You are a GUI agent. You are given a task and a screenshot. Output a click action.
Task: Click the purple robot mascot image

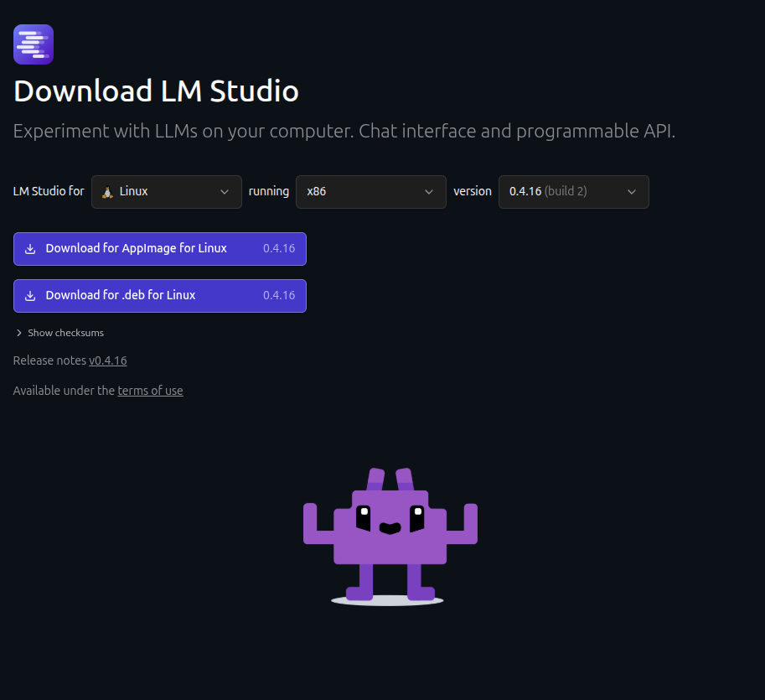(390, 537)
